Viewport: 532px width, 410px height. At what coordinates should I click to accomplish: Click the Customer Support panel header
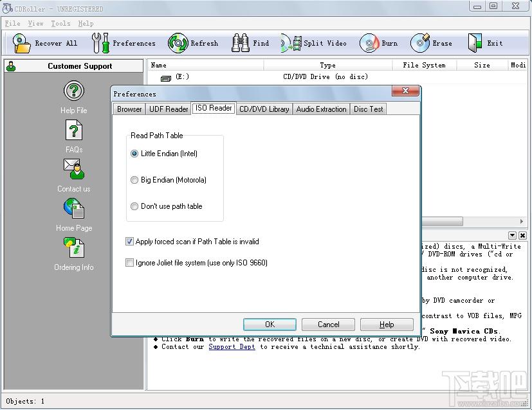tap(73, 66)
